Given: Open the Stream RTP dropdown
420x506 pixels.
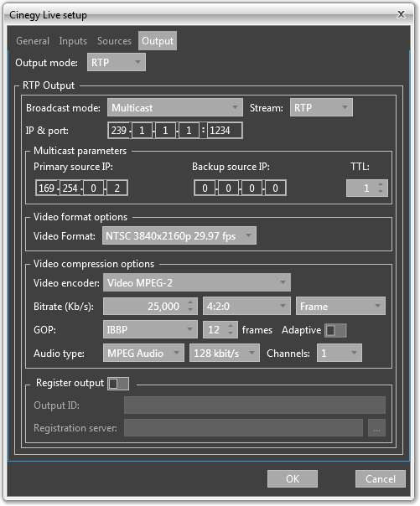Looking at the screenshot, I should coord(321,107).
